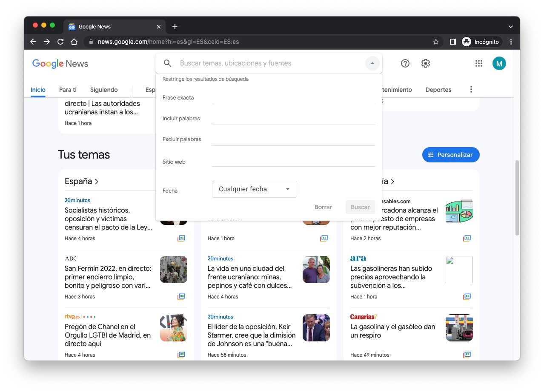Reload the page with browser refresh icon

click(60, 42)
